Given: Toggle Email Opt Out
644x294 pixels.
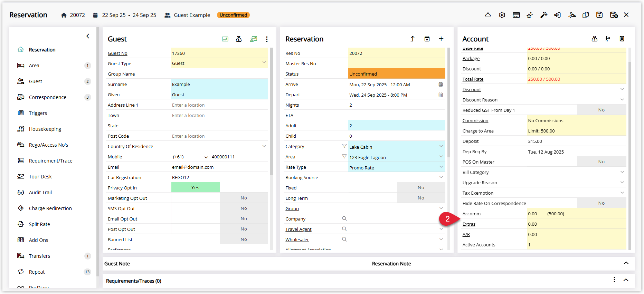Looking at the screenshot, I should (x=244, y=218).
